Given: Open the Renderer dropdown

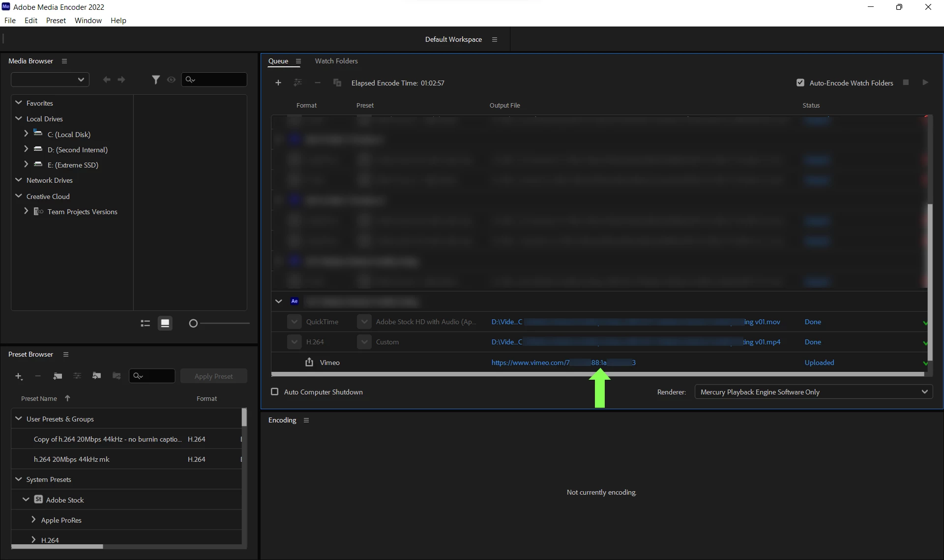Looking at the screenshot, I should 813,392.
